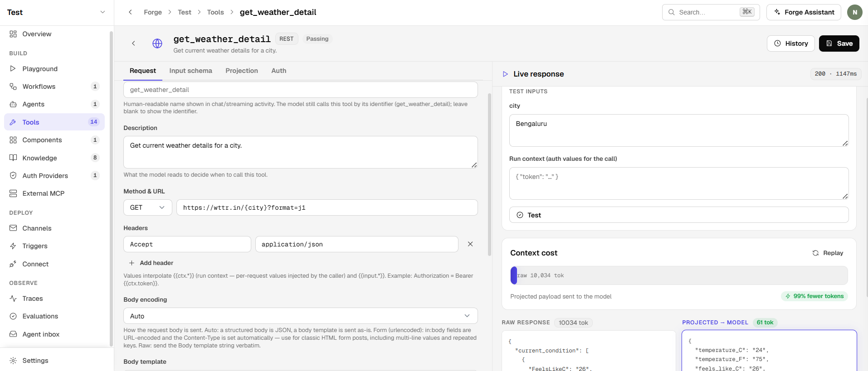Click the URL field with wttr.in address
This screenshot has width=868, height=371.
click(327, 207)
